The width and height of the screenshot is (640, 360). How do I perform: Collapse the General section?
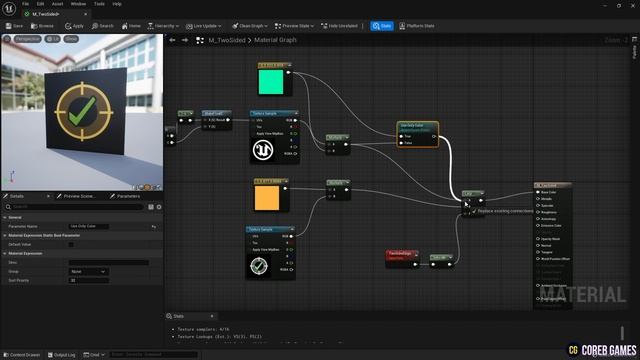tap(5, 218)
